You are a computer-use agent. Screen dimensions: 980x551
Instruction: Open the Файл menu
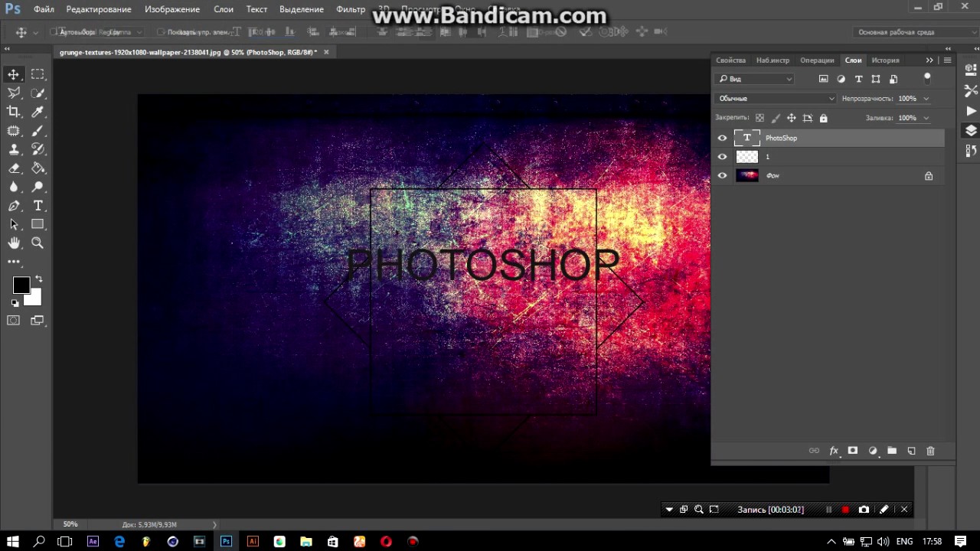point(44,9)
